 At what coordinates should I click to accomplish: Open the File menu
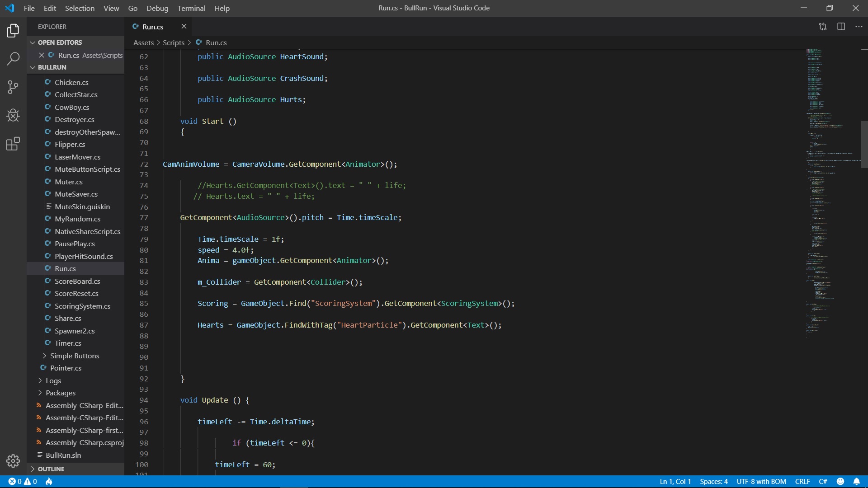[29, 8]
